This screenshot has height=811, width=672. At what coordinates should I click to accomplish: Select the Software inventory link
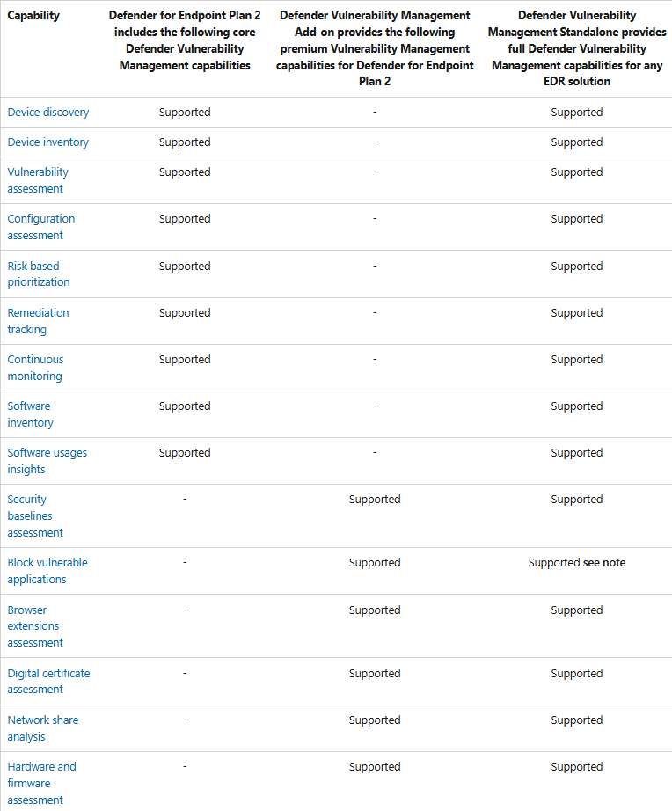(31, 414)
